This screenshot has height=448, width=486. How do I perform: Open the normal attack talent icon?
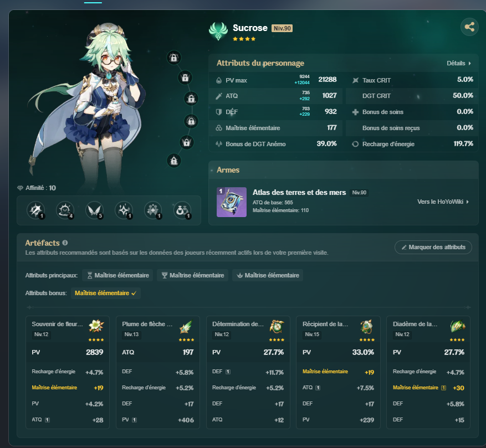[35, 210]
